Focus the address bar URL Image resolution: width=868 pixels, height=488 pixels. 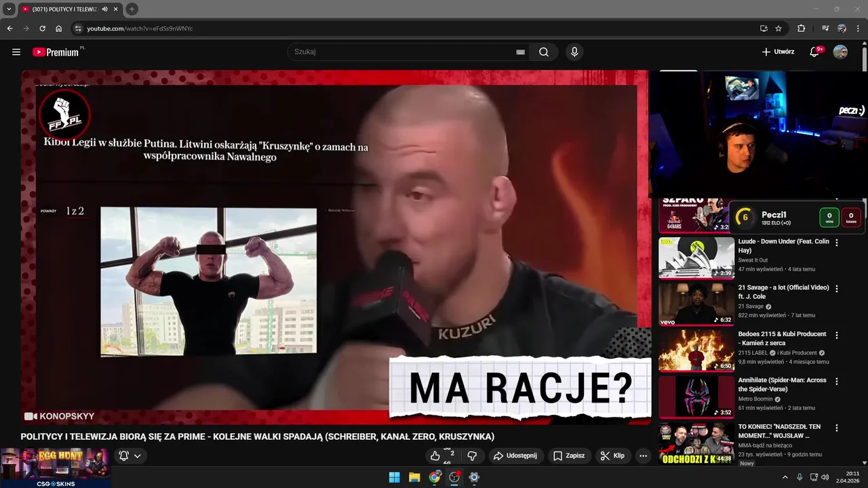(140, 28)
